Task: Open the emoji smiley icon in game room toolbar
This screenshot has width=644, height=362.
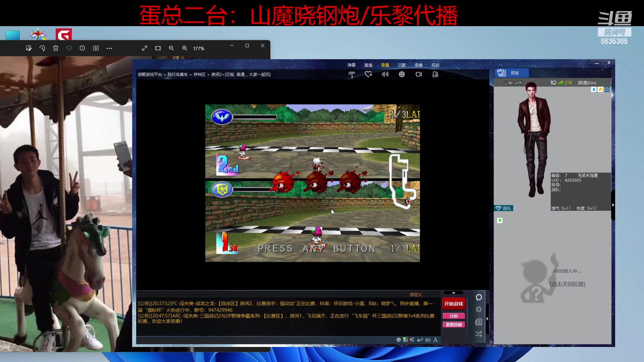Action: tap(402, 74)
